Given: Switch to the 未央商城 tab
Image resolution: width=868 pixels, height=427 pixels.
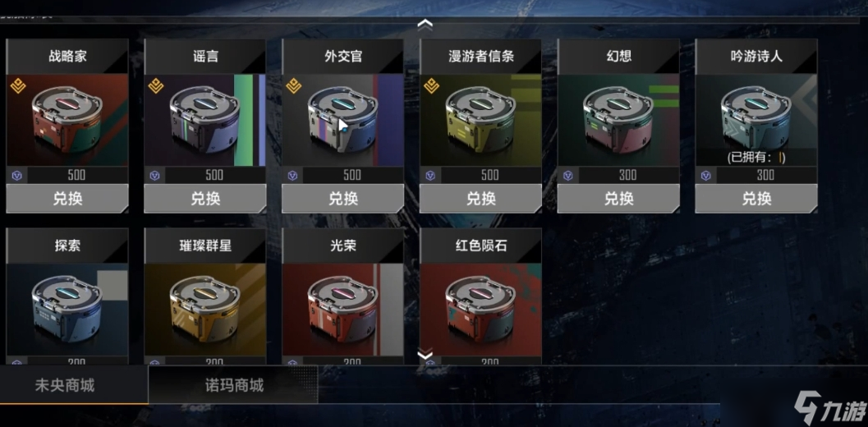Looking at the screenshot, I should tap(65, 385).
